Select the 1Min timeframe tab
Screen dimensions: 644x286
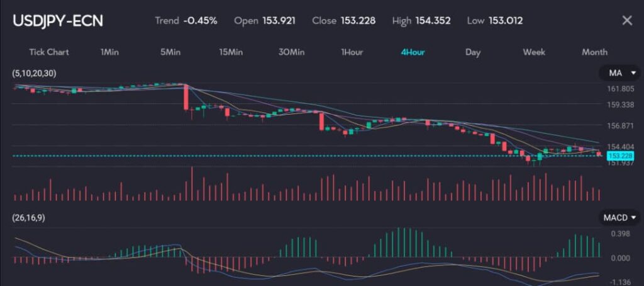pyautogui.click(x=109, y=52)
